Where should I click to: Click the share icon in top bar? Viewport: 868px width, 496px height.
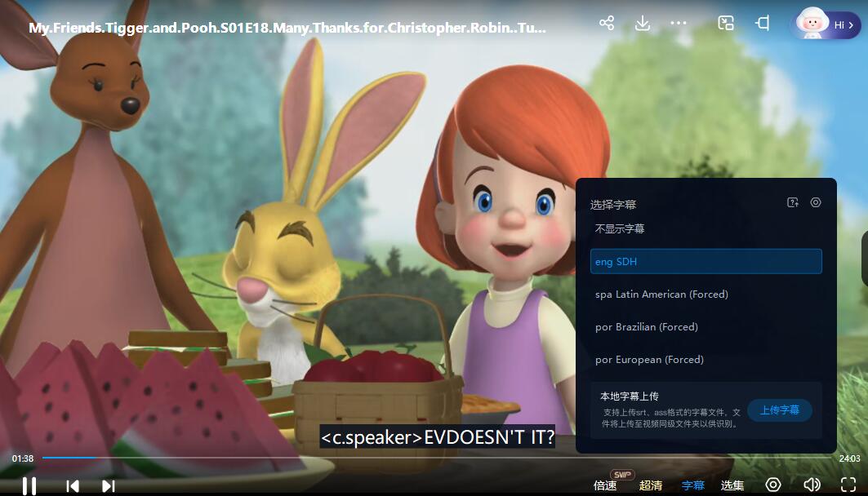pyautogui.click(x=606, y=23)
